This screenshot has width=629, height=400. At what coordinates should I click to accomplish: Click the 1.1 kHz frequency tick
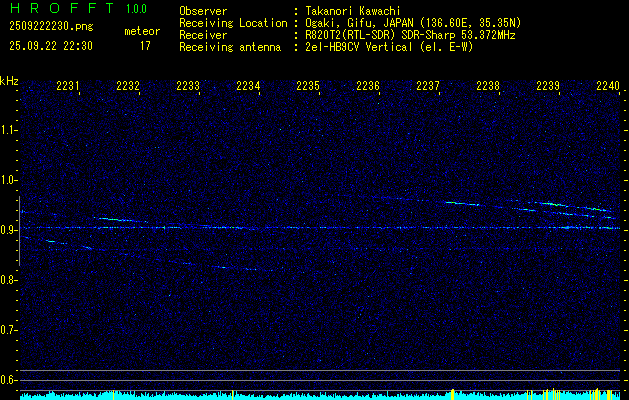point(9,130)
